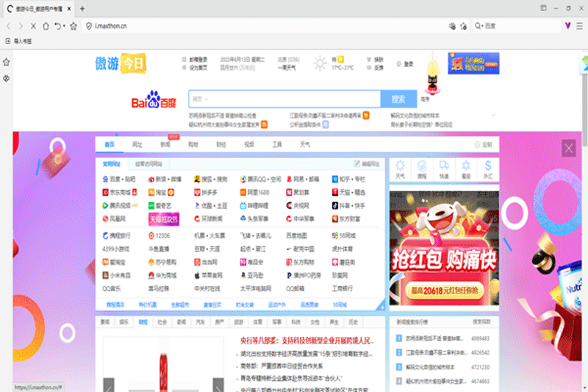Open the 快递 delivery truck shortcut
Screen dimensions: 588x392
(444, 168)
